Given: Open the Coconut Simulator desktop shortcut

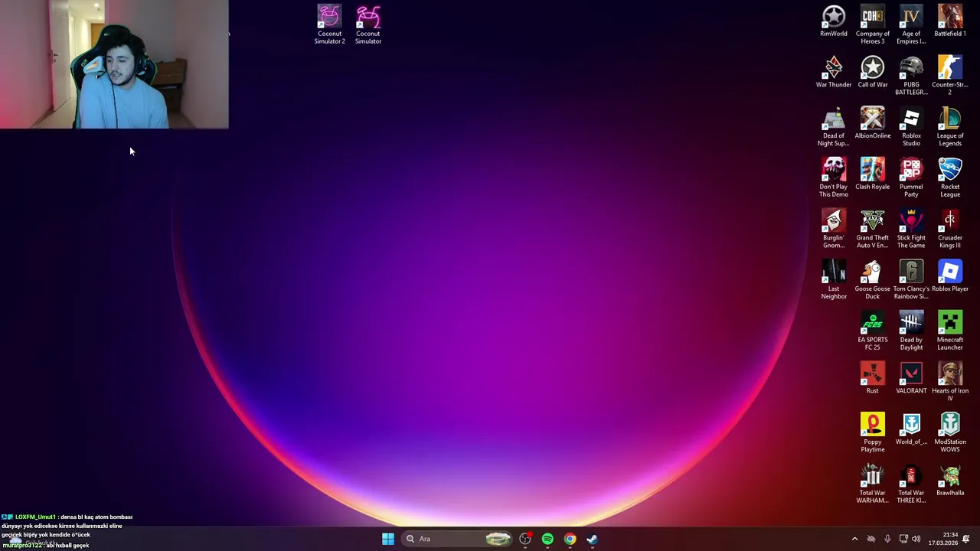Looking at the screenshot, I should pyautogui.click(x=368, y=24).
